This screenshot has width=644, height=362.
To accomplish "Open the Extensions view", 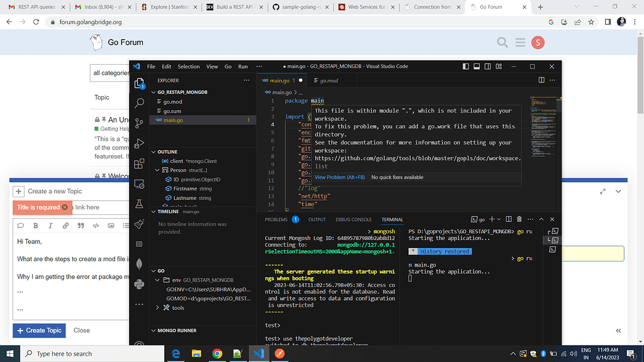I will 139,163.
